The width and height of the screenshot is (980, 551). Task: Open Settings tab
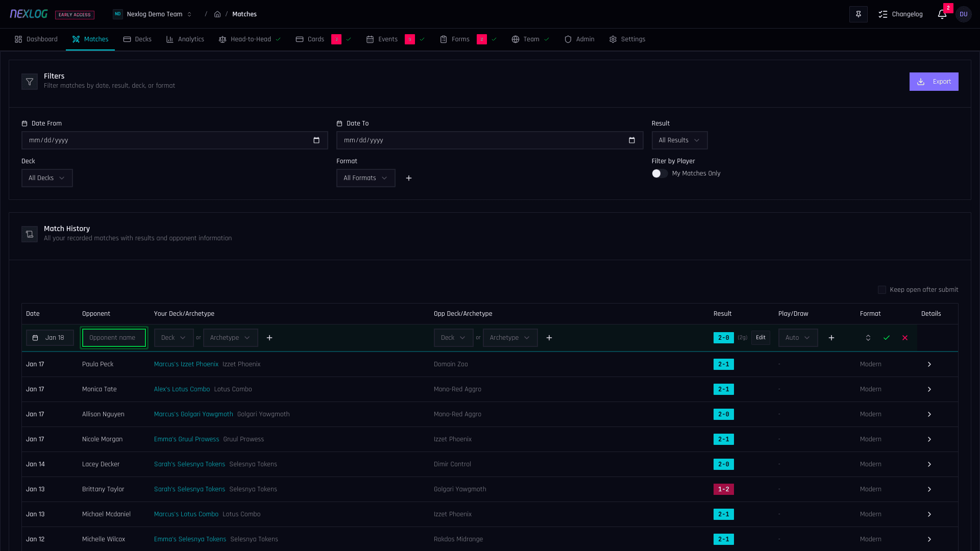click(x=627, y=39)
